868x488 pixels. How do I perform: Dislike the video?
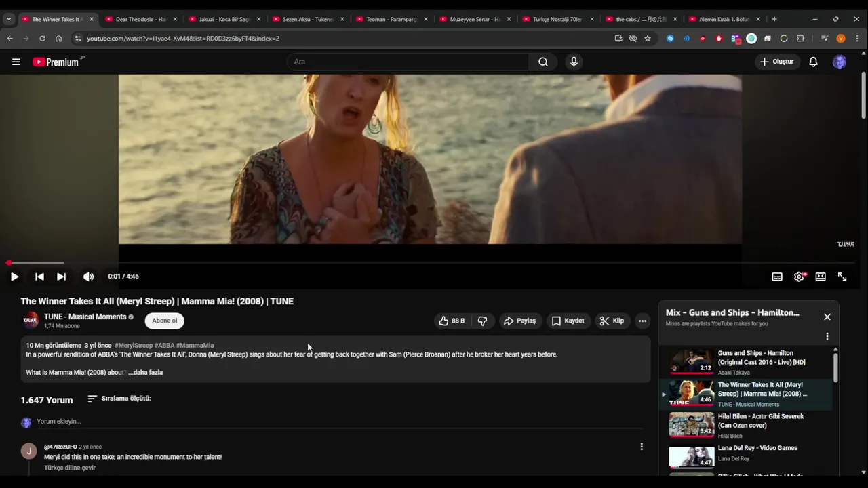pos(482,321)
